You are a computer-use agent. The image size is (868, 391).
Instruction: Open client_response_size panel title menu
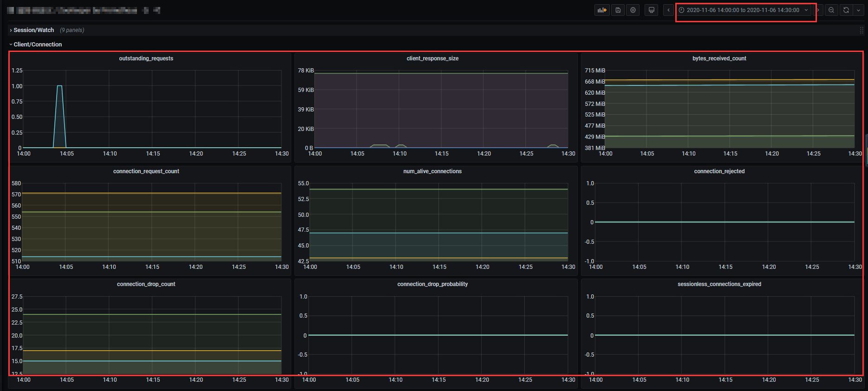coord(432,59)
